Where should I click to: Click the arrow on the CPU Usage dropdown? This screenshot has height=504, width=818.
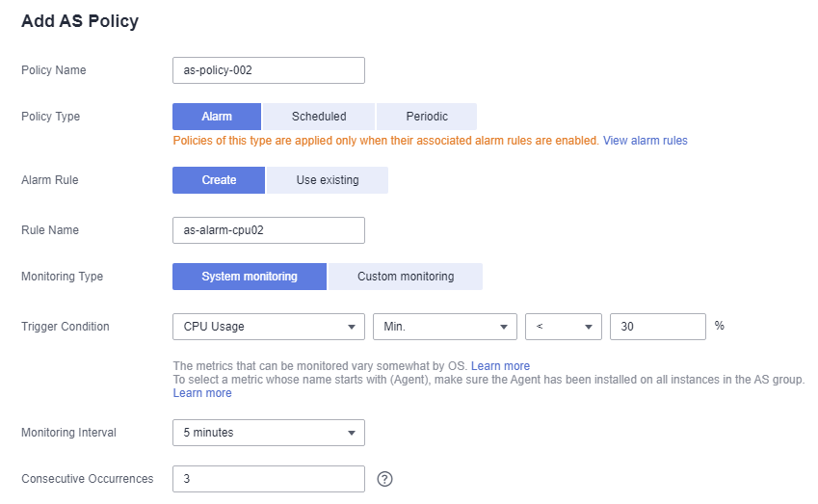pos(352,327)
